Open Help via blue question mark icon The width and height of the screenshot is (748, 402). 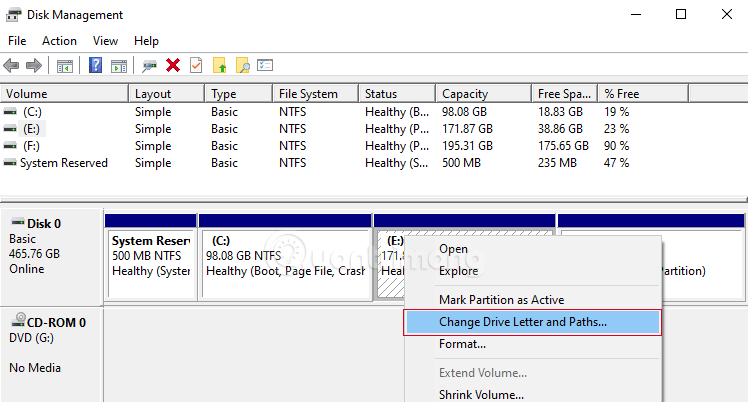tap(96, 66)
